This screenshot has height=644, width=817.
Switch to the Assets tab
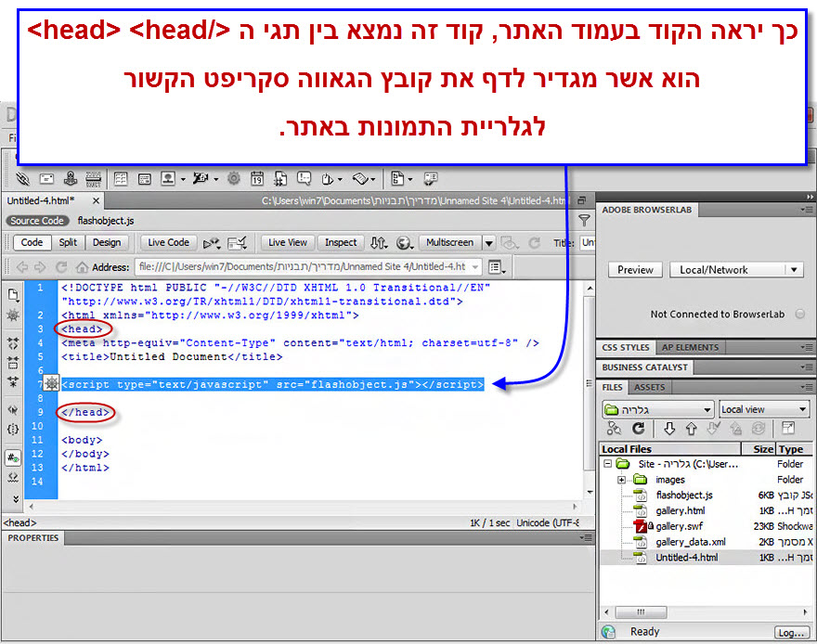[x=649, y=387]
